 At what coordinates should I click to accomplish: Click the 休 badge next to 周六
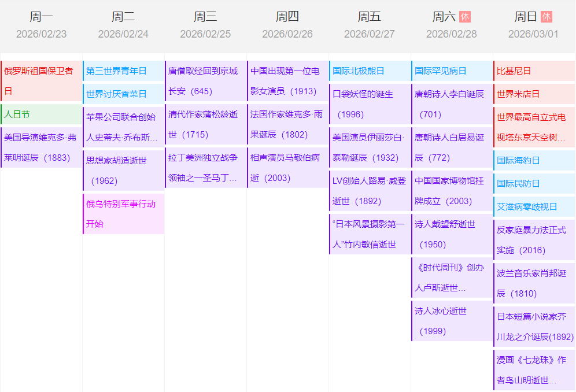(465, 17)
